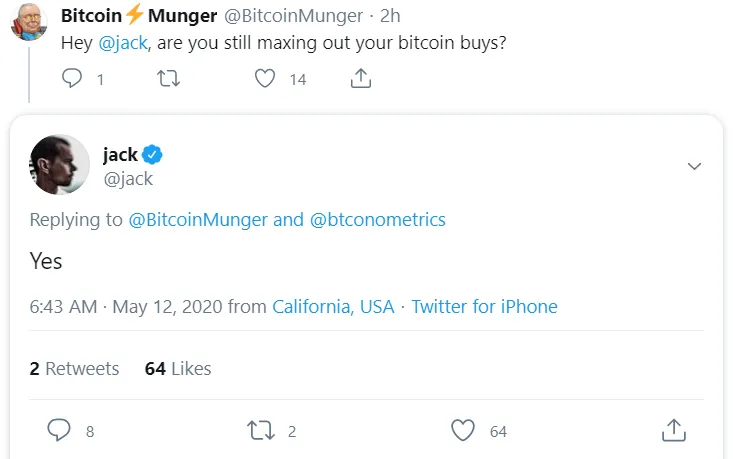Click the California, USA location link

coord(333,307)
